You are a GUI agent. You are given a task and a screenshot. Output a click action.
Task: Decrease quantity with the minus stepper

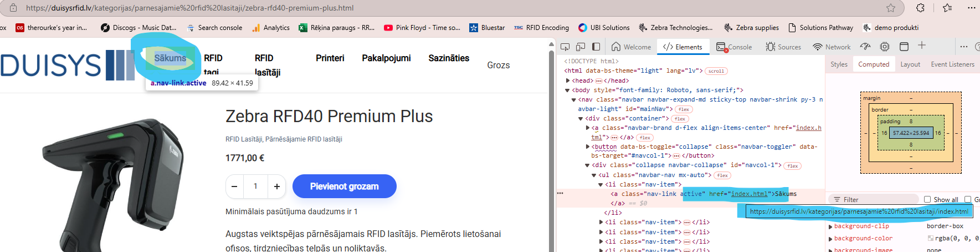(x=234, y=187)
